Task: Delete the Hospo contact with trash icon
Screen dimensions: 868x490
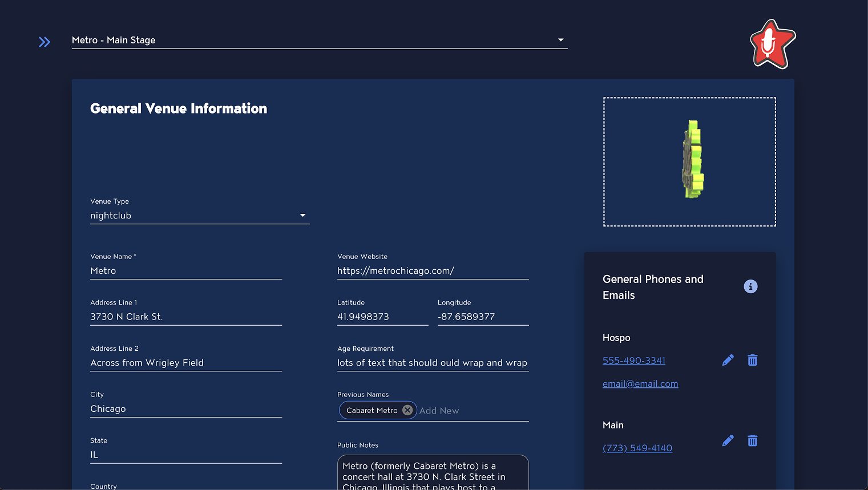Action: (x=753, y=360)
